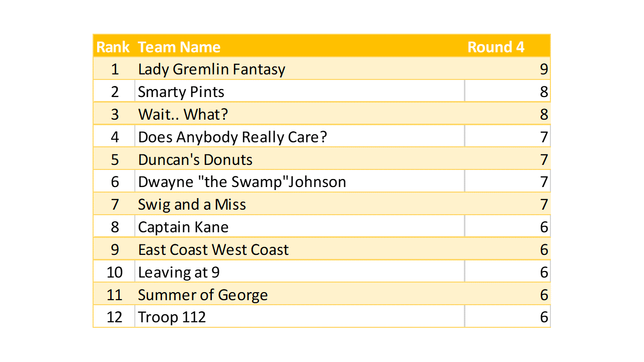The height and width of the screenshot is (362, 644).
Task: Click rank number 12 cell
Action: coord(114,317)
